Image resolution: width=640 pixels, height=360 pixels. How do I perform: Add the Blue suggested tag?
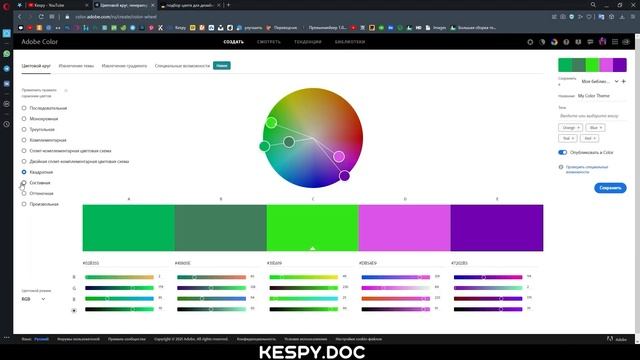[x=596, y=128]
